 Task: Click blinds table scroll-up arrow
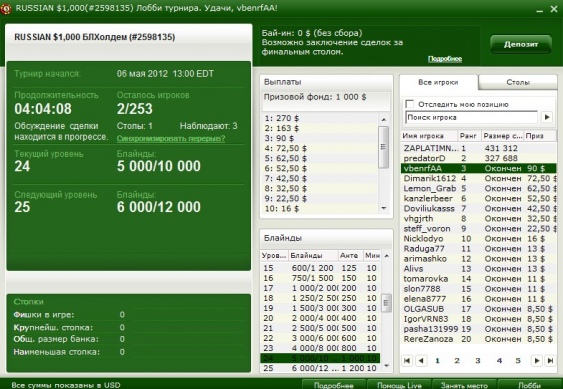[x=386, y=256]
